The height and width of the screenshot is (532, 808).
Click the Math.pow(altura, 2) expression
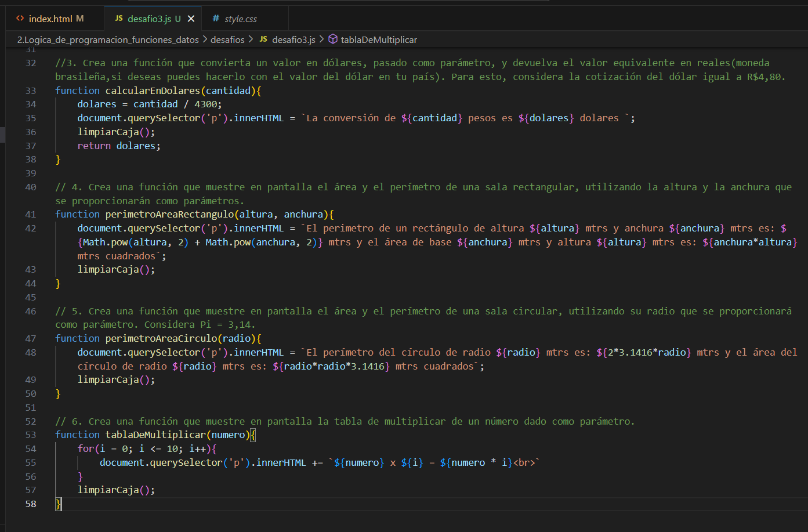[x=135, y=242]
